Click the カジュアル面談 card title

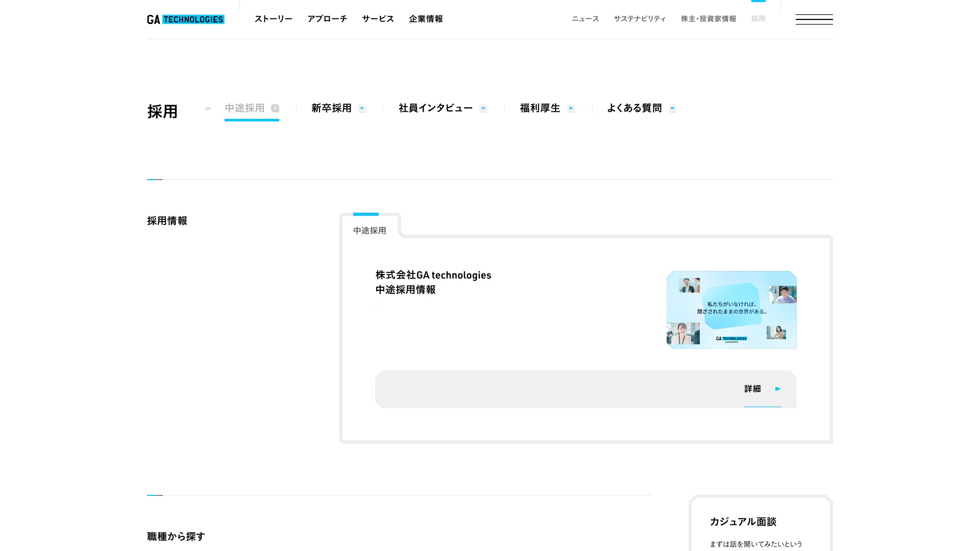click(743, 521)
